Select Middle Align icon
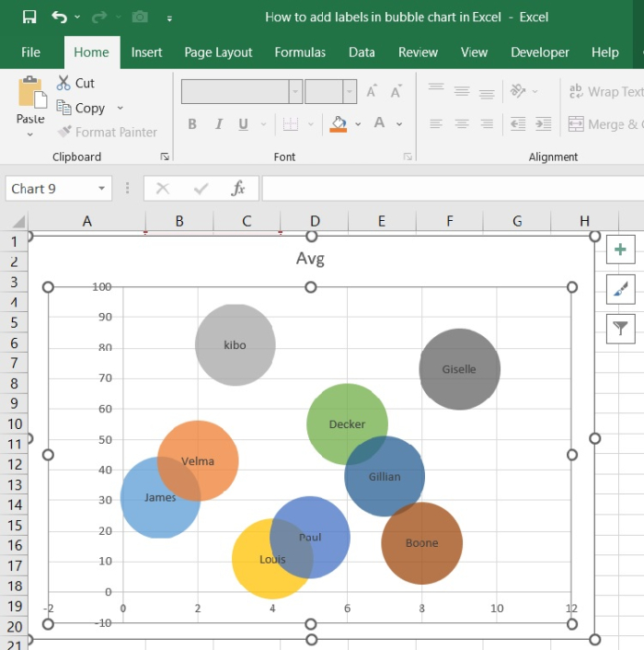Viewport: 644px width, 650px height. point(462,91)
